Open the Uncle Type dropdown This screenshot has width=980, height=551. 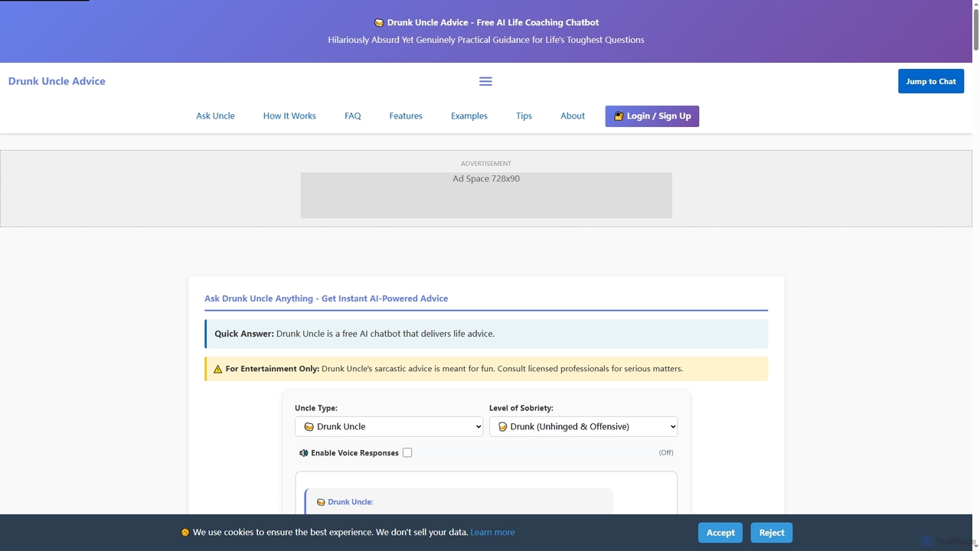389,426
